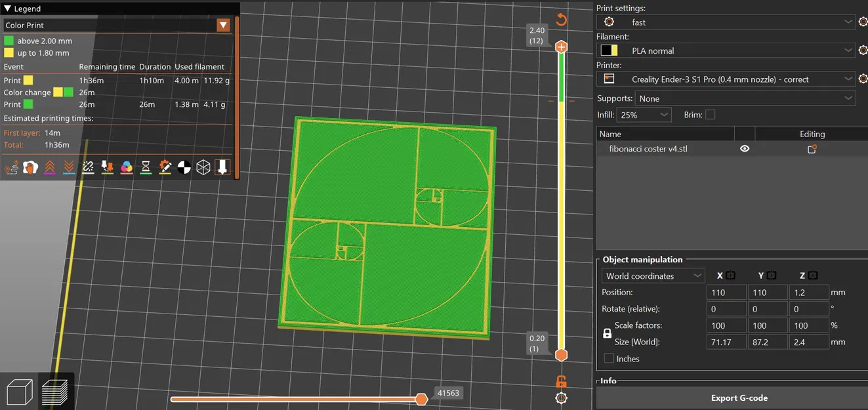868x410 pixels.
Task: Toggle the travel moves path icon
Action: pyautogui.click(x=11, y=168)
